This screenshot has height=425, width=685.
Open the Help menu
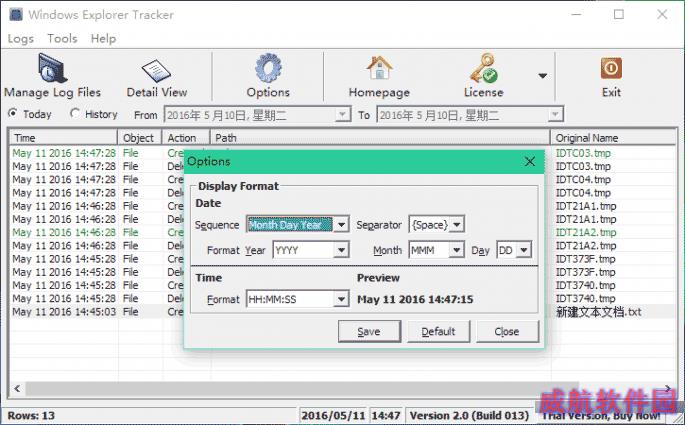[x=104, y=38]
